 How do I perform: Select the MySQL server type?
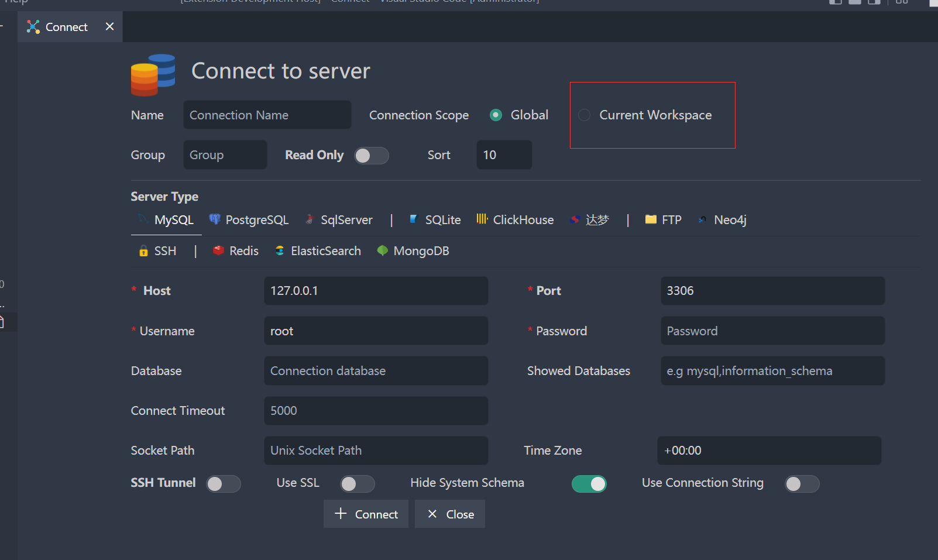(174, 219)
